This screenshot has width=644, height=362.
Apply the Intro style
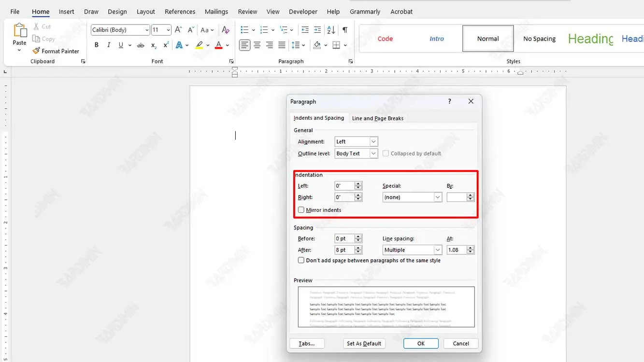point(437,39)
